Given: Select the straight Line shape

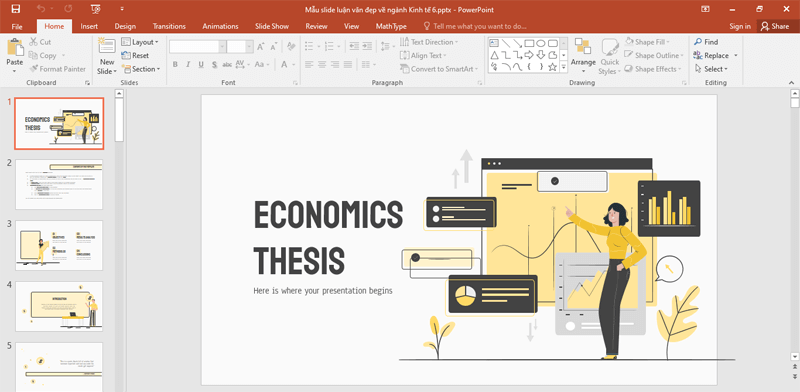Looking at the screenshot, I should (x=505, y=43).
